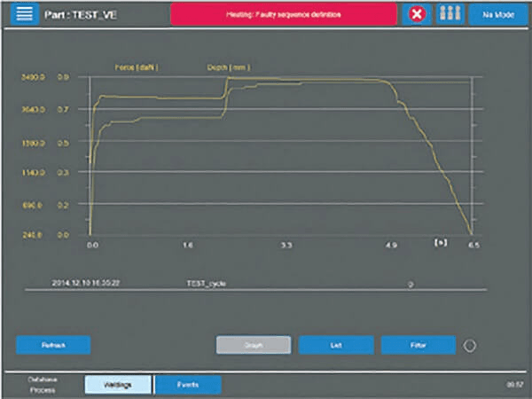
Task: Click the welding record date 2014.12.10
Action: click(85, 283)
